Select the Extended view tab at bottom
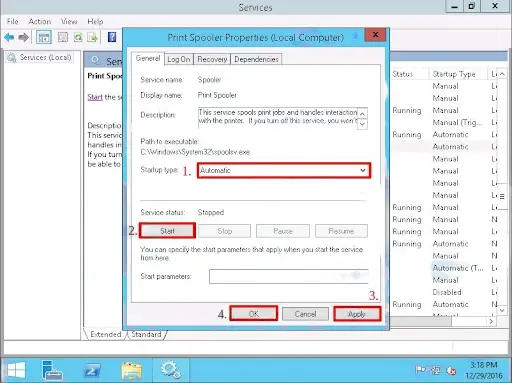512x383 pixels. [x=106, y=334]
